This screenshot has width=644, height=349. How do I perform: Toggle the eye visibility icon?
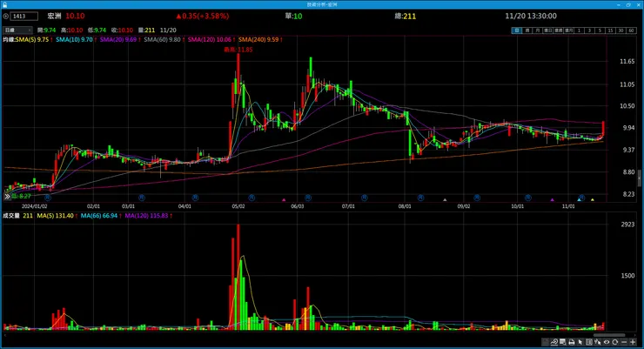click(x=607, y=342)
